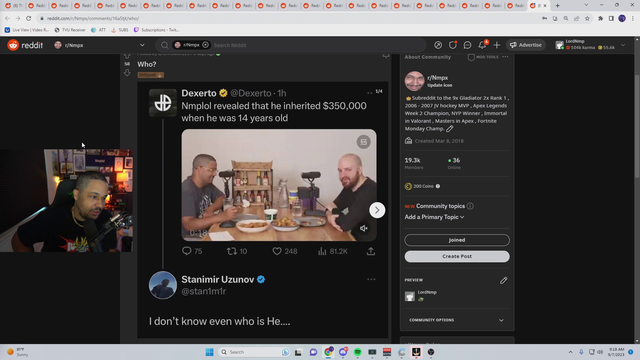The width and height of the screenshot is (640, 360).
Task: Open About Community three-dot menu
Action: coord(505,57)
